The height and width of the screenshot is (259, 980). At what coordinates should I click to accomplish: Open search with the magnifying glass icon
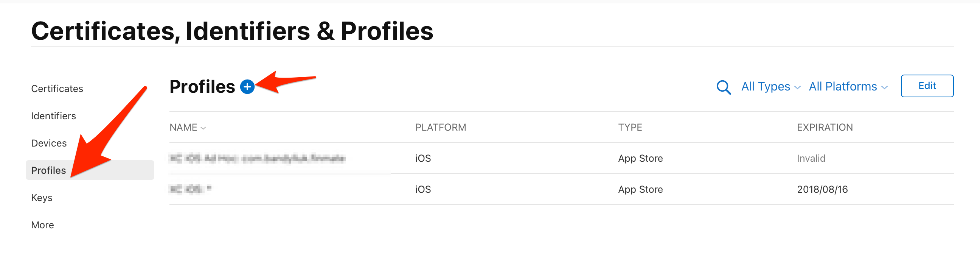[723, 87]
